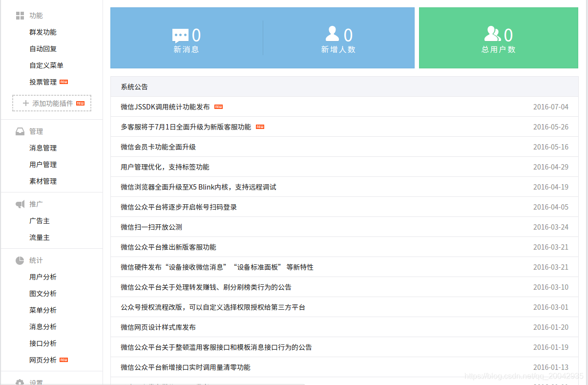Click the 管理 inbox tray icon
Screen dimensions: 588x385
(20, 131)
